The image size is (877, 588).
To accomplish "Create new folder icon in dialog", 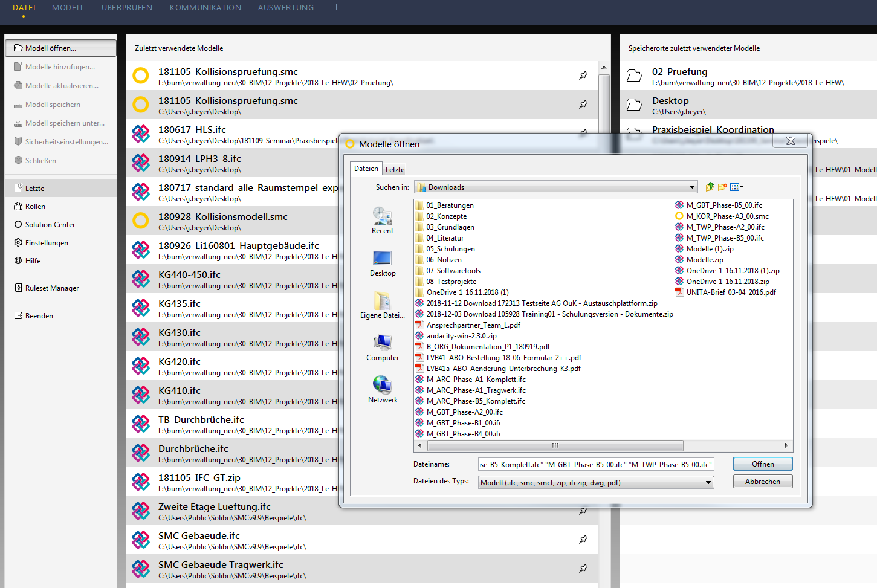I will pyautogui.click(x=722, y=187).
